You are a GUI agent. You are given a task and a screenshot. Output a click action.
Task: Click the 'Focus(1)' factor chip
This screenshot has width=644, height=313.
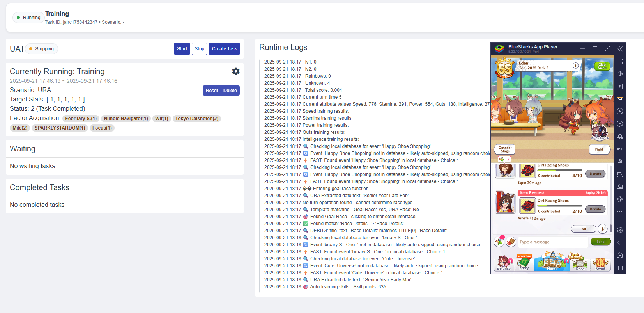102,128
